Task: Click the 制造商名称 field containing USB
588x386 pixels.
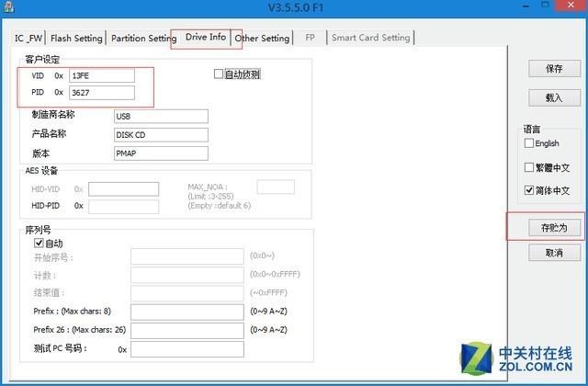Action: tap(161, 117)
